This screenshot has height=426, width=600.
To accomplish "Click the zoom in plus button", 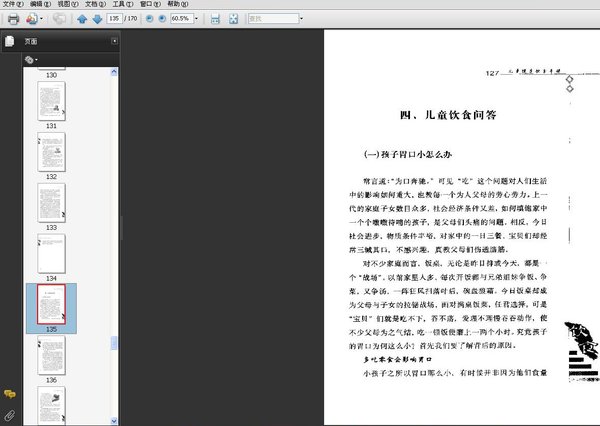I will pyautogui.click(x=162, y=18).
